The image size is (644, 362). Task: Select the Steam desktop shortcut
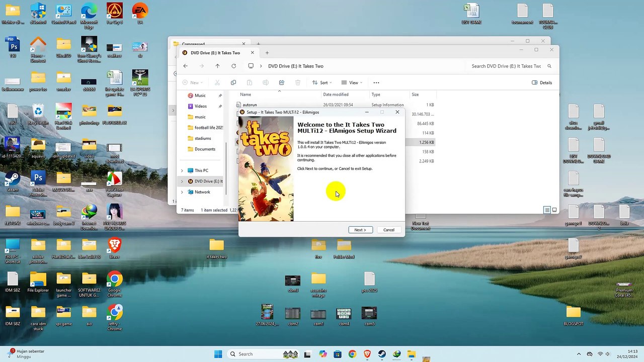click(x=13, y=182)
